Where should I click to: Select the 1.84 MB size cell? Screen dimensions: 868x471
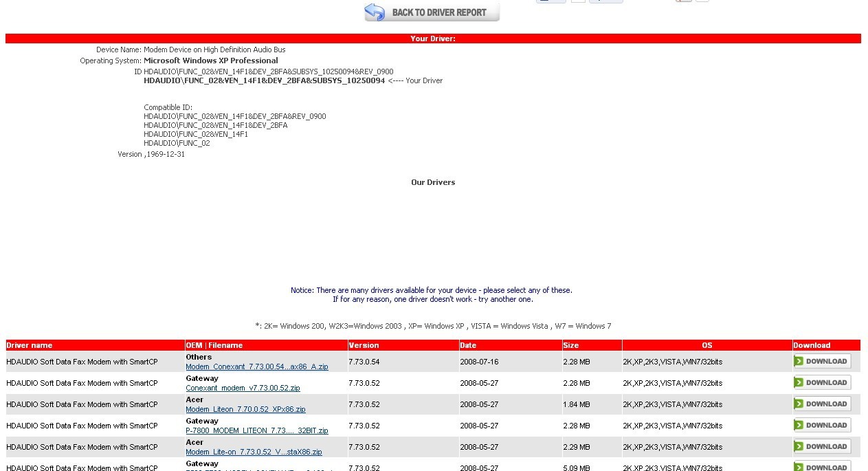click(576, 404)
